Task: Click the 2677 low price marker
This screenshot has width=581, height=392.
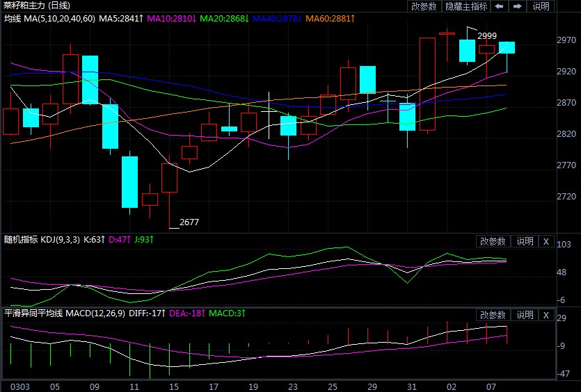Action: coord(189,222)
